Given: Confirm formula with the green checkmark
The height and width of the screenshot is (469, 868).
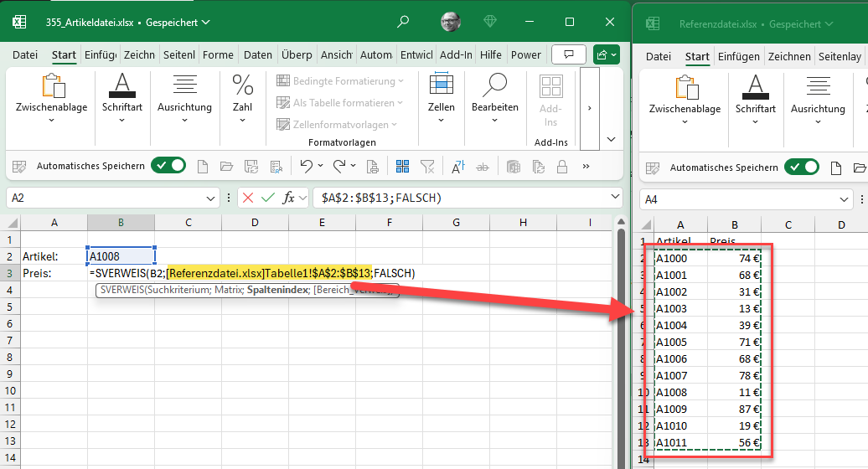Looking at the screenshot, I should [x=268, y=198].
